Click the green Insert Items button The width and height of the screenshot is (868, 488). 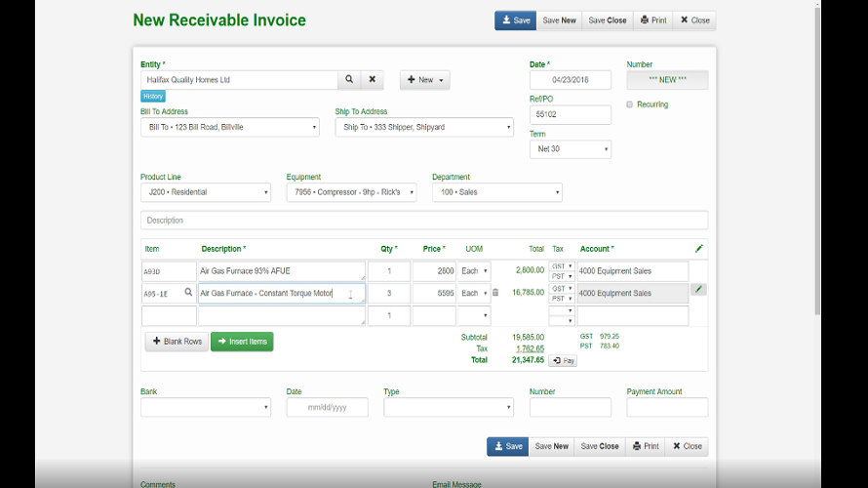(242, 342)
